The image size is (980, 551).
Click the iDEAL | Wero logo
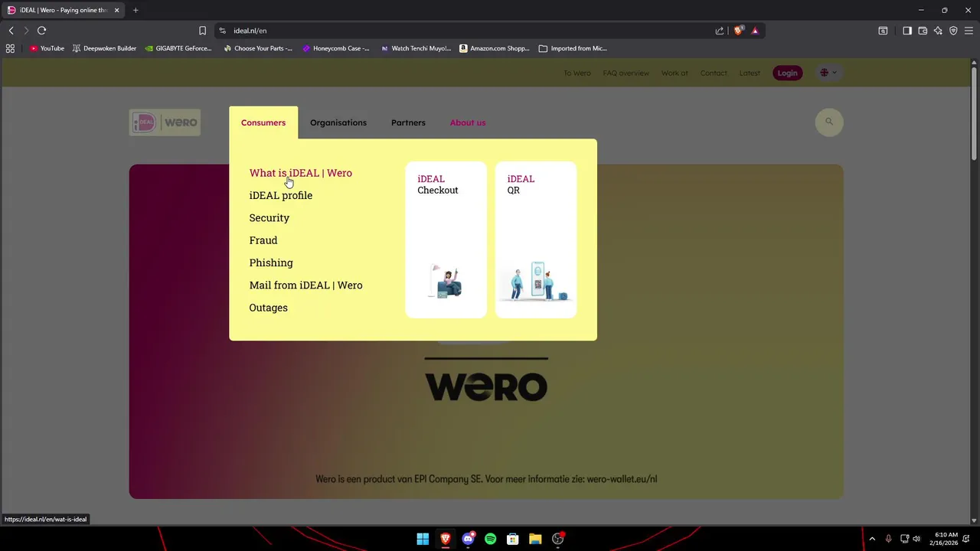pyautogui.click(x=165, y=122)
